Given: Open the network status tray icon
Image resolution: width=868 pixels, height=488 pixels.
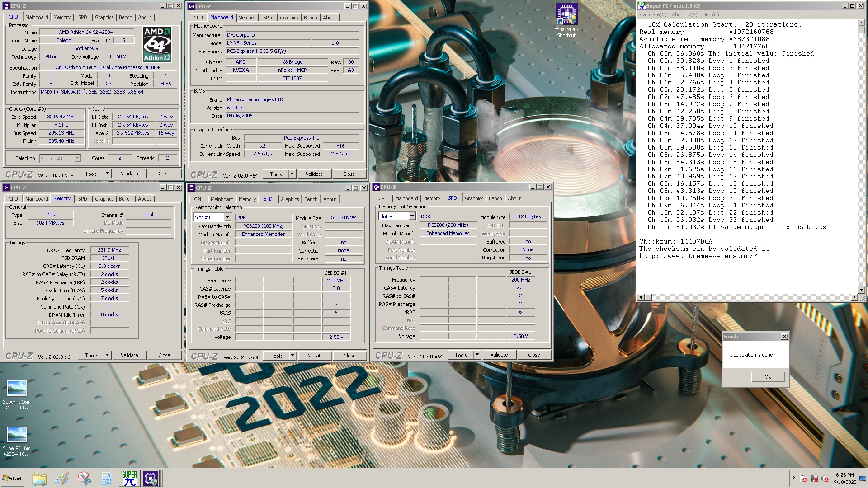Looking at the screenshot, I should coord(814,479).
